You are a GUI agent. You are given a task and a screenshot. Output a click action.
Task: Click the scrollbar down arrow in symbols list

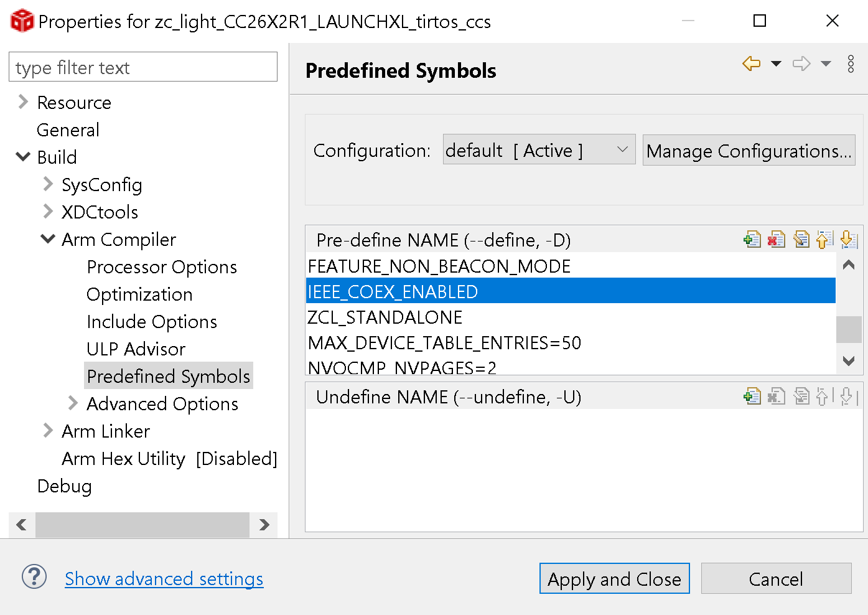pyautogui.click(x=848, y=361)
